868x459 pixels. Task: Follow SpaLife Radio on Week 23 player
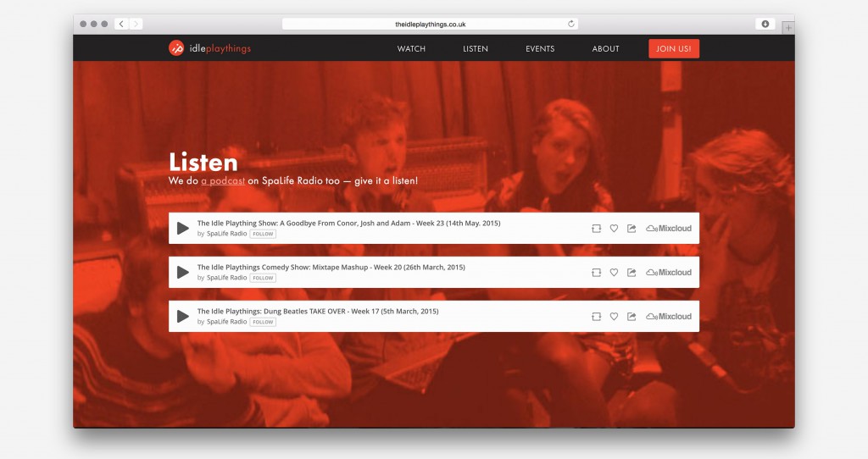tap(263, 234)
